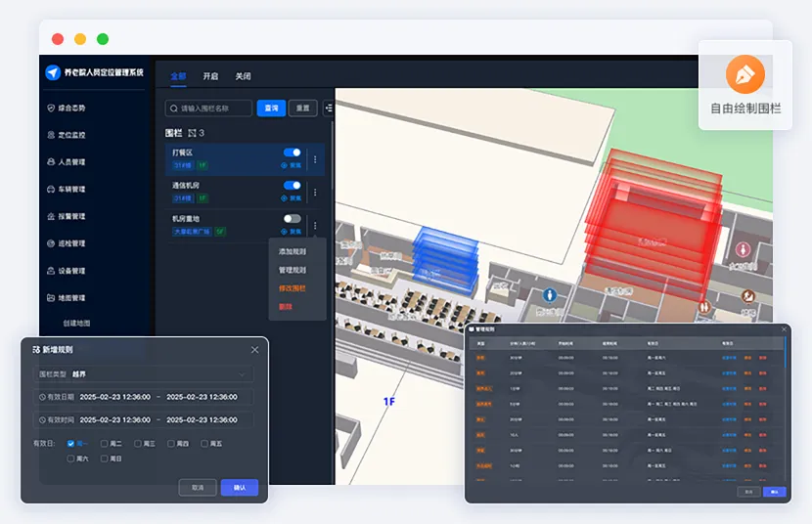Click into the fence name search field
This screenshot has height=524, width=812.
tap(208, 109)
